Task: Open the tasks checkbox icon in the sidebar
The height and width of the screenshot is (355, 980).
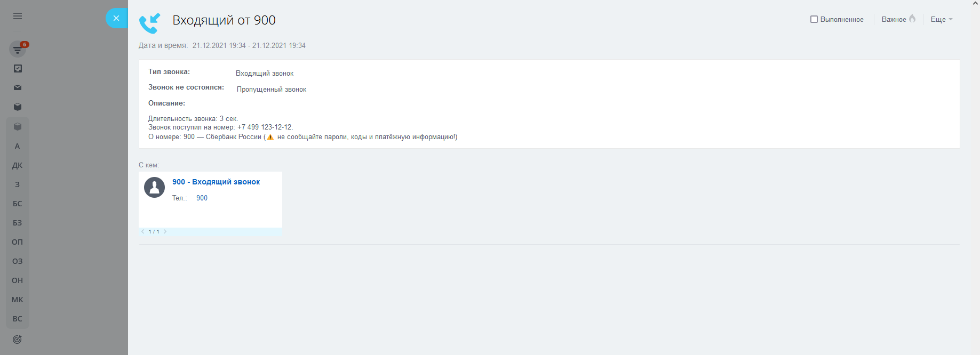Action: point(18,68)
